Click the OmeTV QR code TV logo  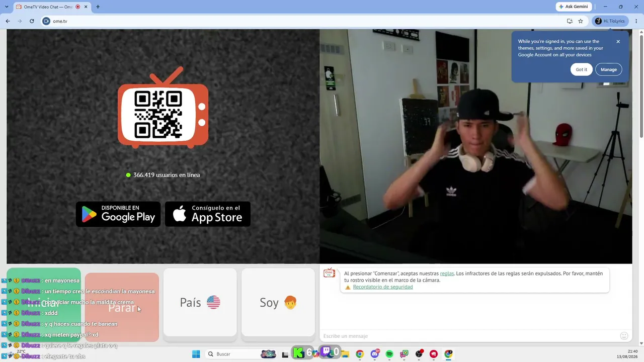[163, 108]
